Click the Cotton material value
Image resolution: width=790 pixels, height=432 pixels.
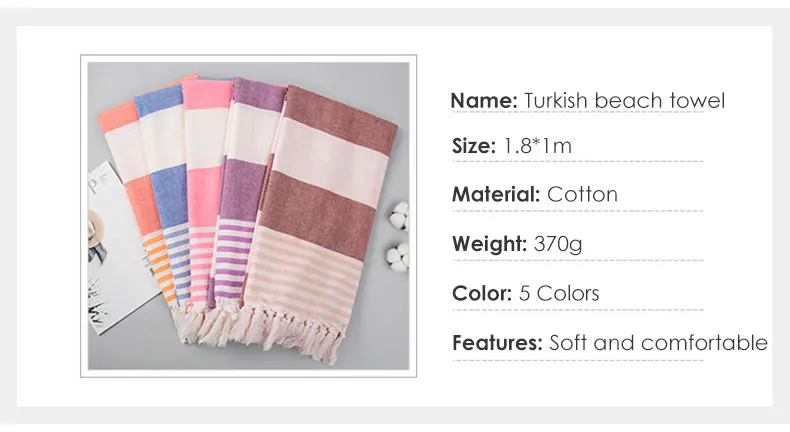pyautogui.click(x=582, y=194)
